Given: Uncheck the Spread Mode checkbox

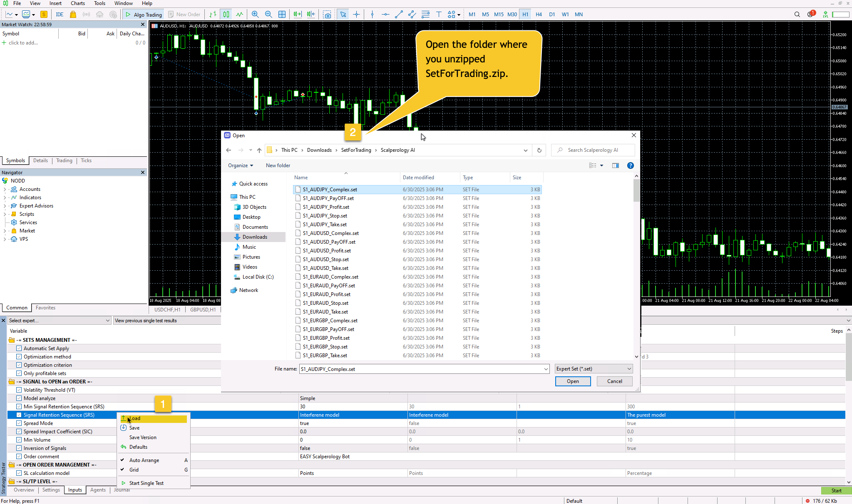Looking at the screenshot, I should 19,423.
